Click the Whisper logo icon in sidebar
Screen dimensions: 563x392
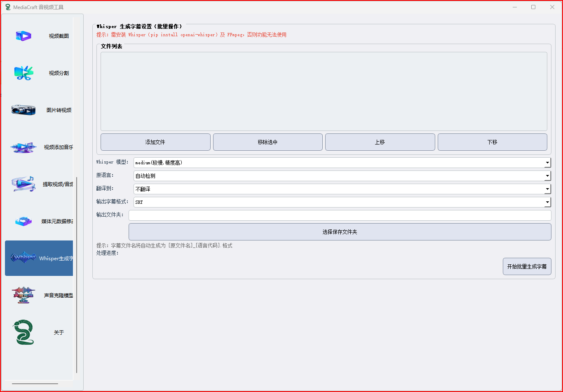(x=23, y=258)
